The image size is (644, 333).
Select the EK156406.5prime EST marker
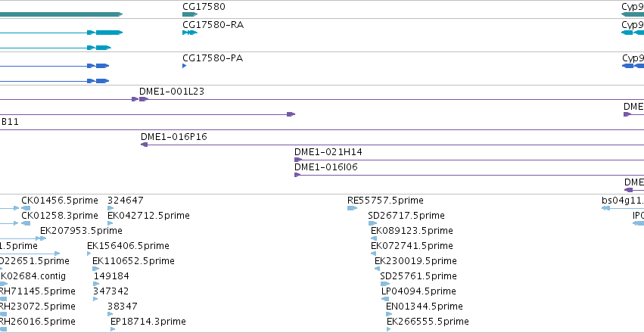(x=89, y=254)
